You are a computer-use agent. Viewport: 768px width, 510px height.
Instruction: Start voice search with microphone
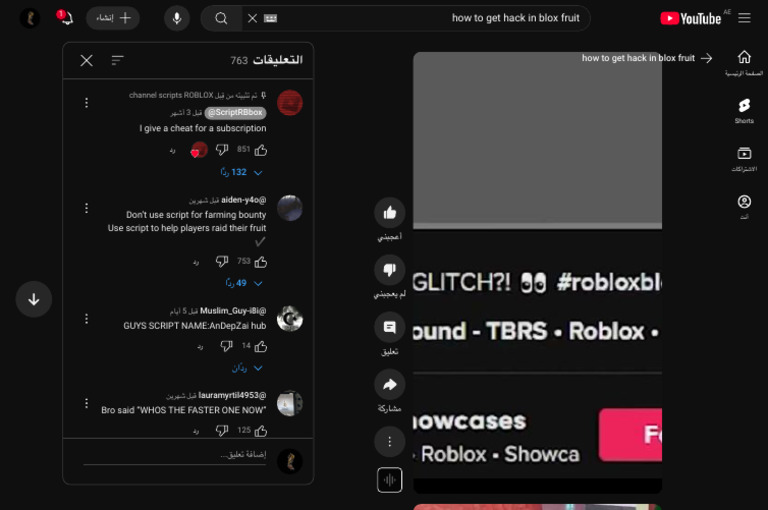point(177,19)
